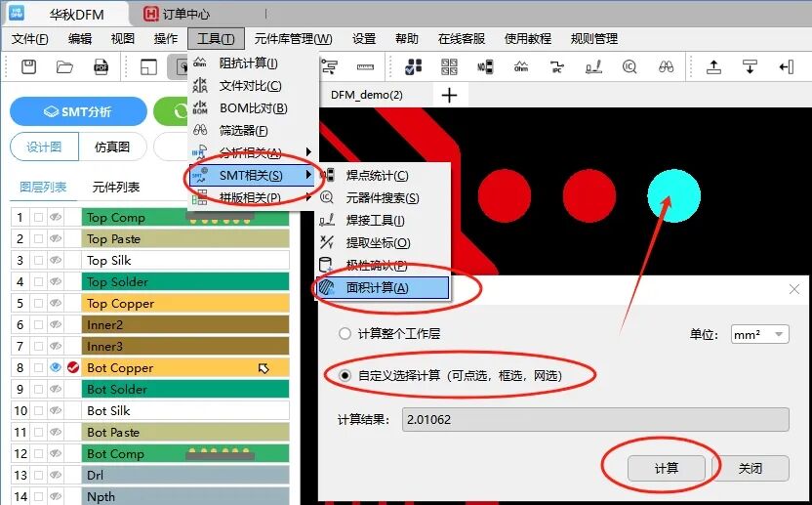Open 焊点统计 from the SMT submenu
This screenshot has width=812, height=505.
pyautogui.click(x=377, y=176)
